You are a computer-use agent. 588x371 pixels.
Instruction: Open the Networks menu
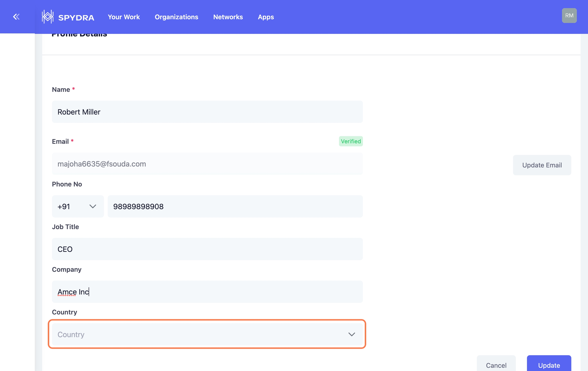tap(228, 17)
